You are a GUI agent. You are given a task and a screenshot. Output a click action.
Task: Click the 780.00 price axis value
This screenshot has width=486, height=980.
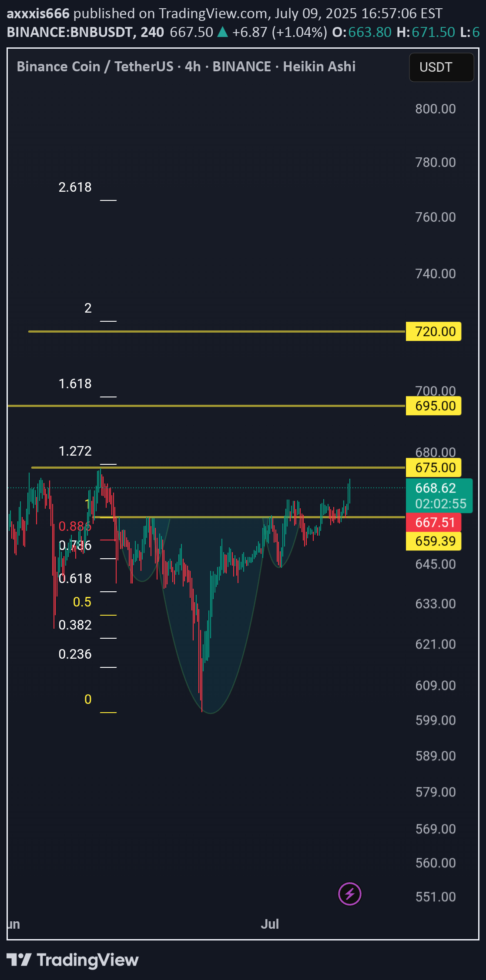(x=436, y=162)
